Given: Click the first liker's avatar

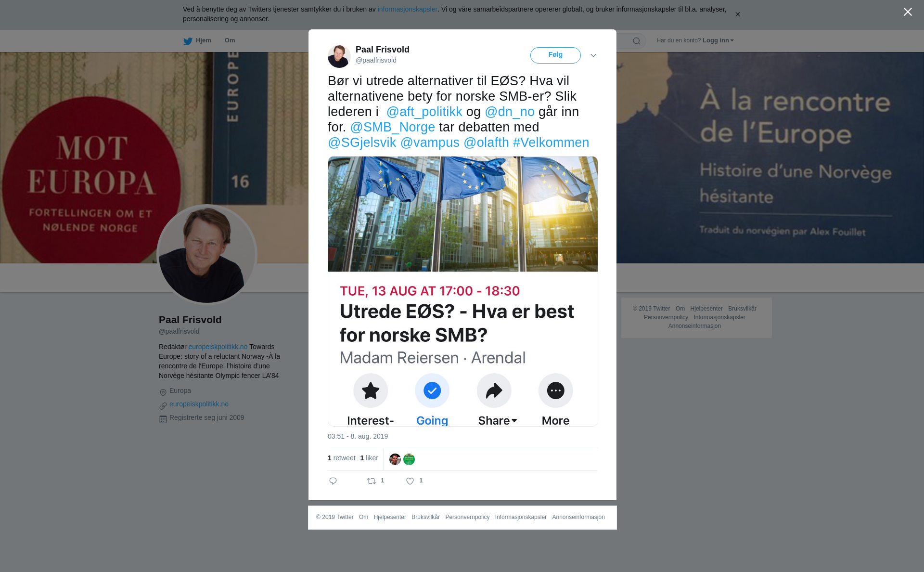Looking at the screenshot, I should point(395,459).
